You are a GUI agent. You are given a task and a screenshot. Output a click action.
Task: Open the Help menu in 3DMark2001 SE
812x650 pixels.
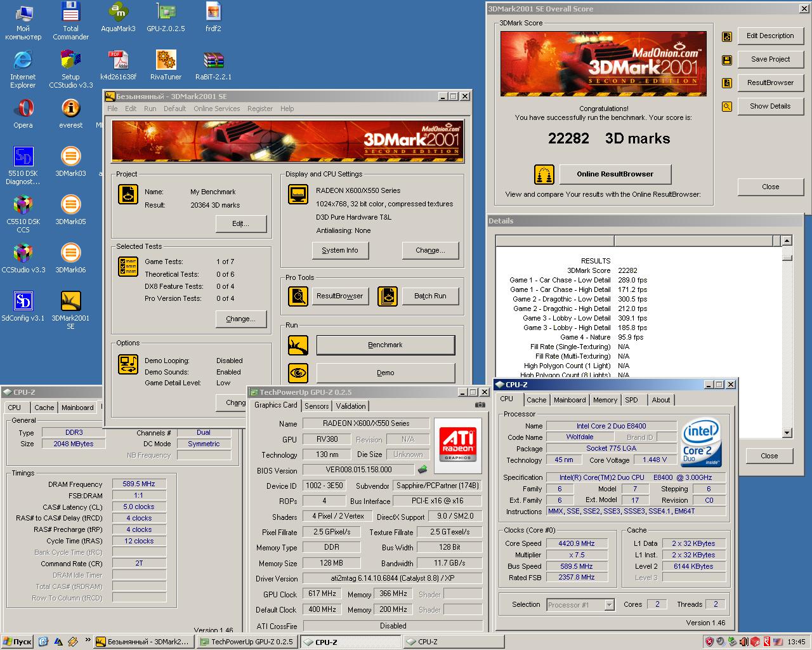(287, 109)
